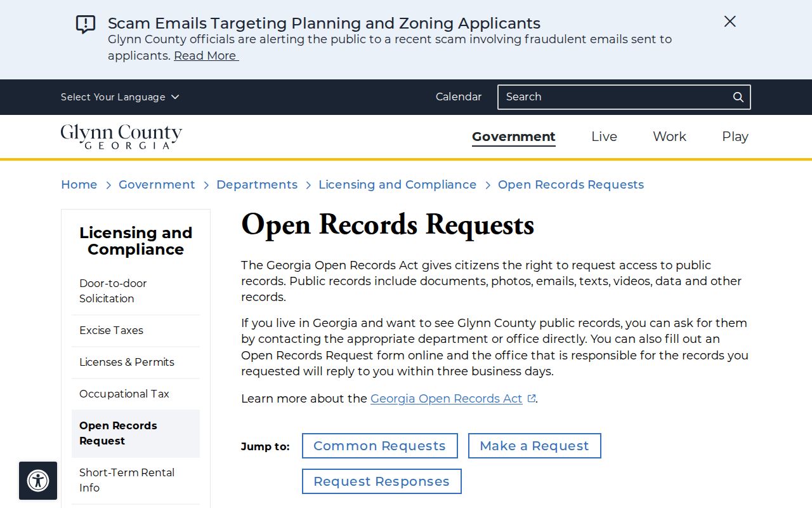Read More about the scam emails

pos(206,56)
